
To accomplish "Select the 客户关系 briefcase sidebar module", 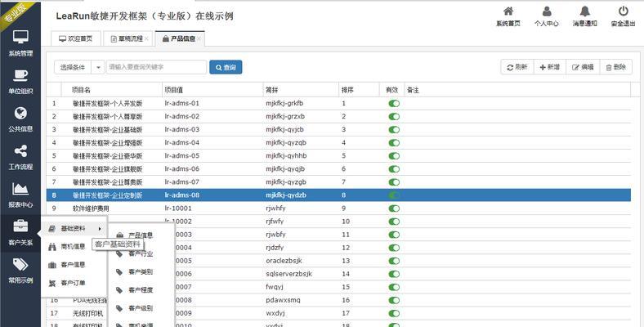I will (20, 232).
